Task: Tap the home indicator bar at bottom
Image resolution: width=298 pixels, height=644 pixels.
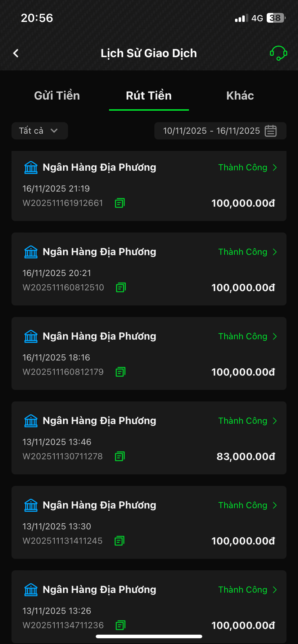Action: [149, 636]
